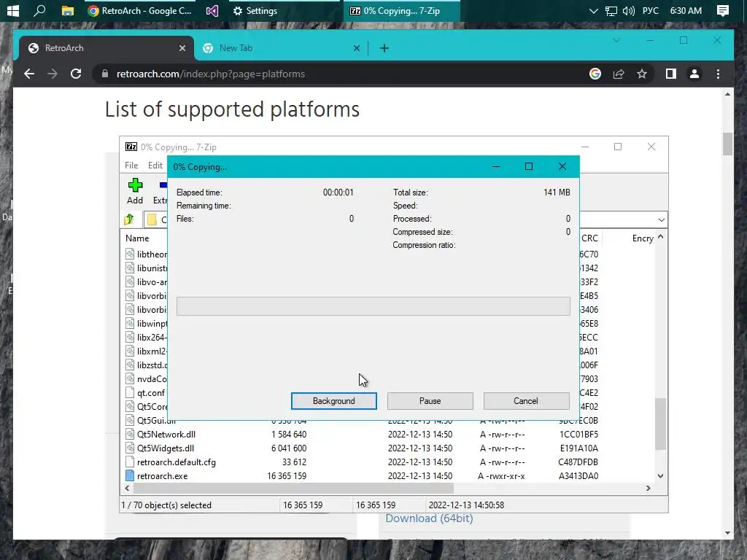
Task: Click the qt.conf file icon
Action: (x=130, y=393)
